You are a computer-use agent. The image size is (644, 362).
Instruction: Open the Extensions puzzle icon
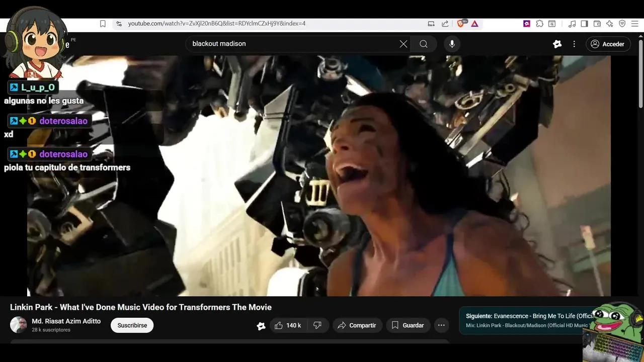[x=539, y=24]
